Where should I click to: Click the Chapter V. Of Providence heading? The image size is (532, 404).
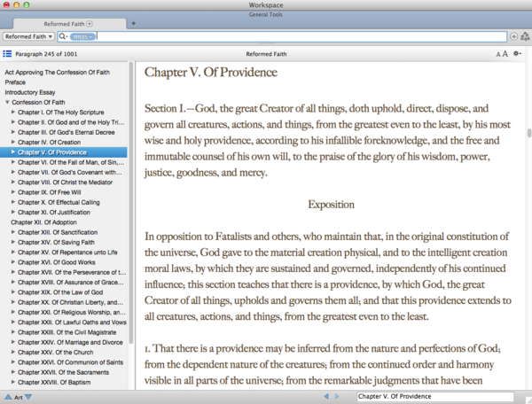pyautogui.click(x=211, y=72)
